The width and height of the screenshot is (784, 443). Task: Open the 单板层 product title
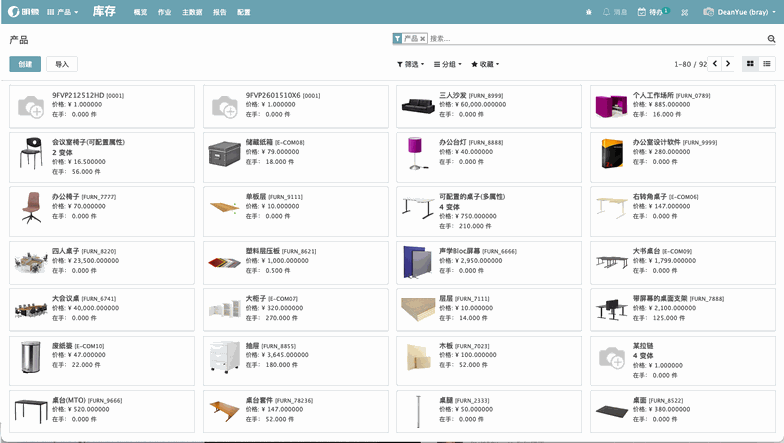coord(256,196)
